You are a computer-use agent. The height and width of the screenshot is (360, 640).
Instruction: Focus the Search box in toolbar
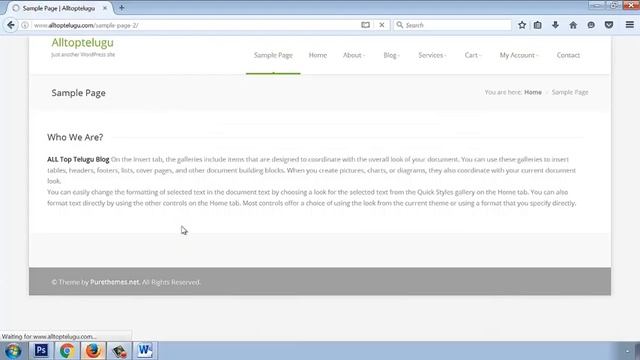click(452, 25)
